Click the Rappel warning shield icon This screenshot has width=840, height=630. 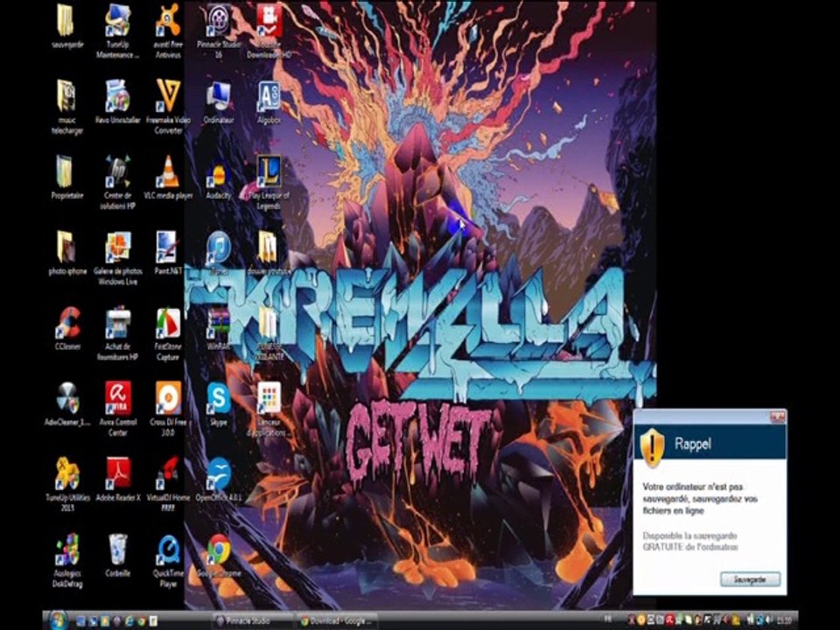point(652,447)
